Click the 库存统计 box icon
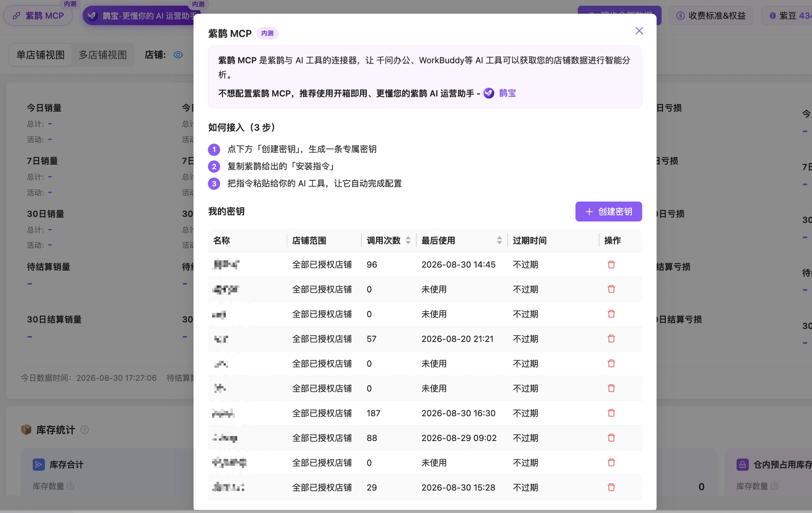 [x=26, y=430]
